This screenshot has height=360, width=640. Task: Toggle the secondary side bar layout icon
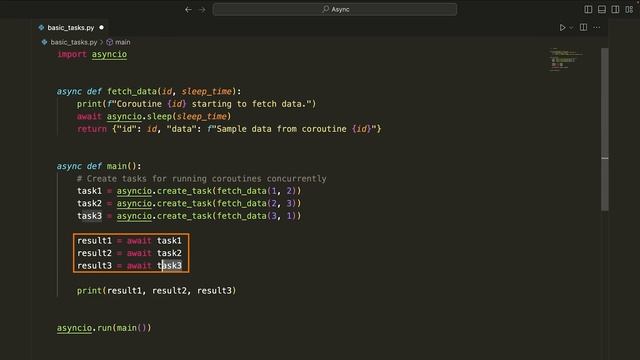(x=615, y=9)
